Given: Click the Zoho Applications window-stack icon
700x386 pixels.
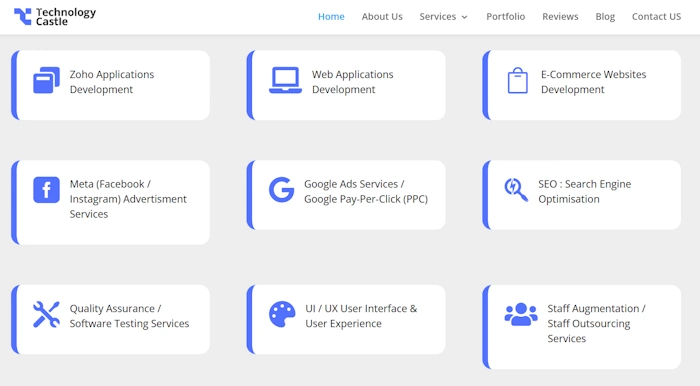Looking at the screenshot, I should [46, 80].
